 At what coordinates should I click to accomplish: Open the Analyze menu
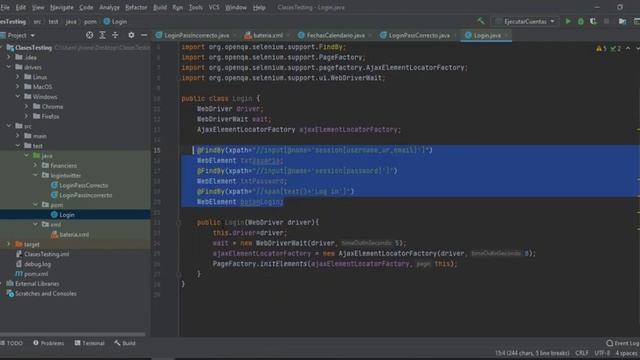coord(109,7)
